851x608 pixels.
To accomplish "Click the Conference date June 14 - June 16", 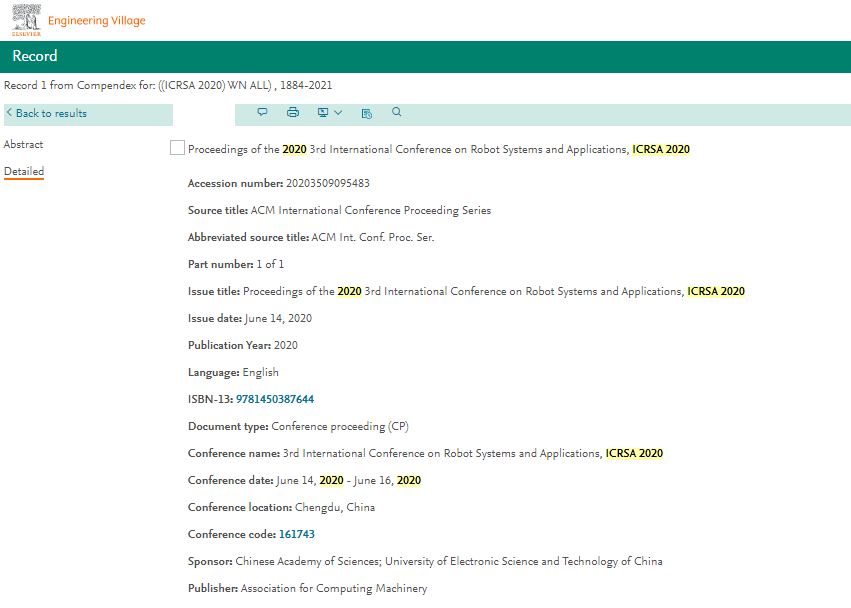I will tap(348, 480).
